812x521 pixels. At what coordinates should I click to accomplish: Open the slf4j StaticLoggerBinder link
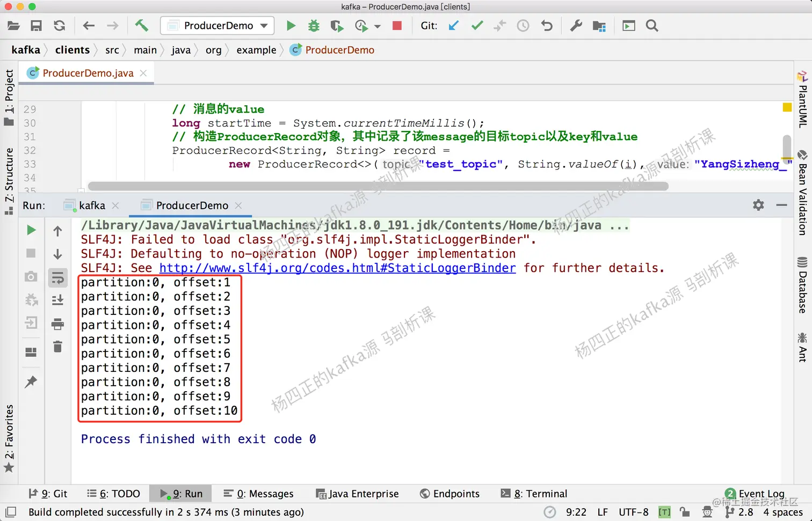click(337, 268)
